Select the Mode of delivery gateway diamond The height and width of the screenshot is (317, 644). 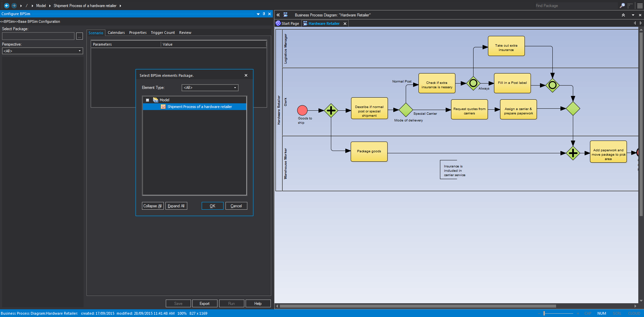[406, 110]
